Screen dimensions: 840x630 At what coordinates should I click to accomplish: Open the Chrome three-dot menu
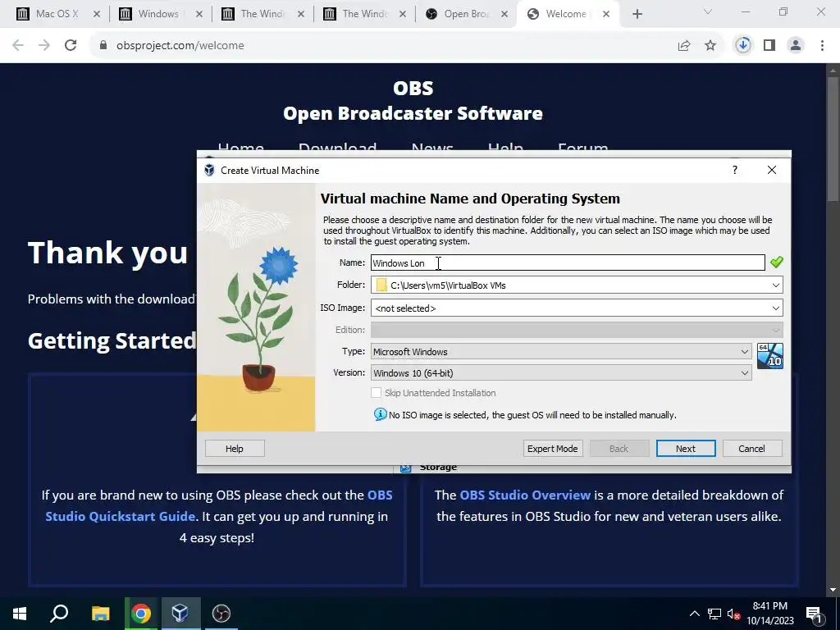click(822, 46)
